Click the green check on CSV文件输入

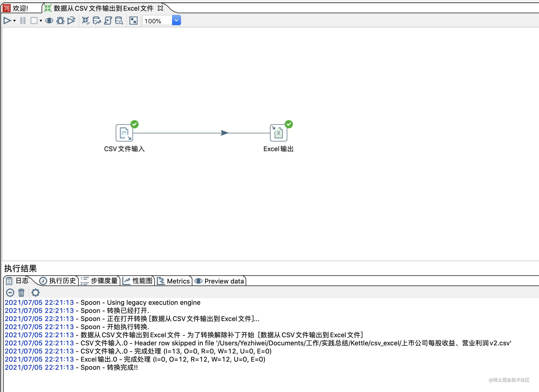tap(134, 124)
